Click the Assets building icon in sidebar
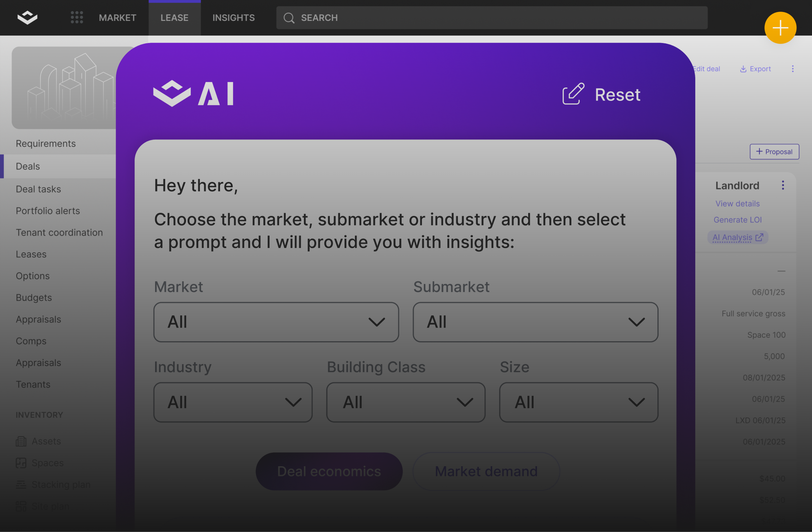The height and width of the screenshot is (532, 812). (21, 441)
